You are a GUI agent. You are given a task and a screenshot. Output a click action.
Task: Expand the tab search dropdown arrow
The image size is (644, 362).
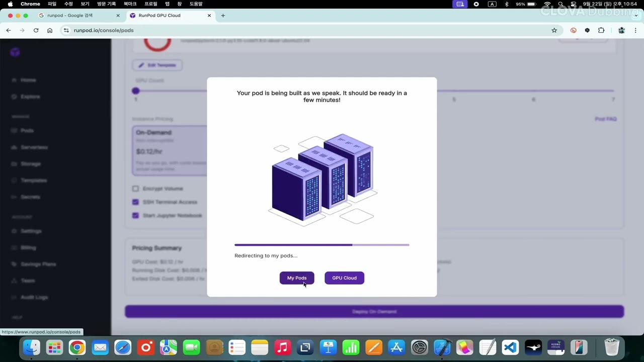[636, 16]
